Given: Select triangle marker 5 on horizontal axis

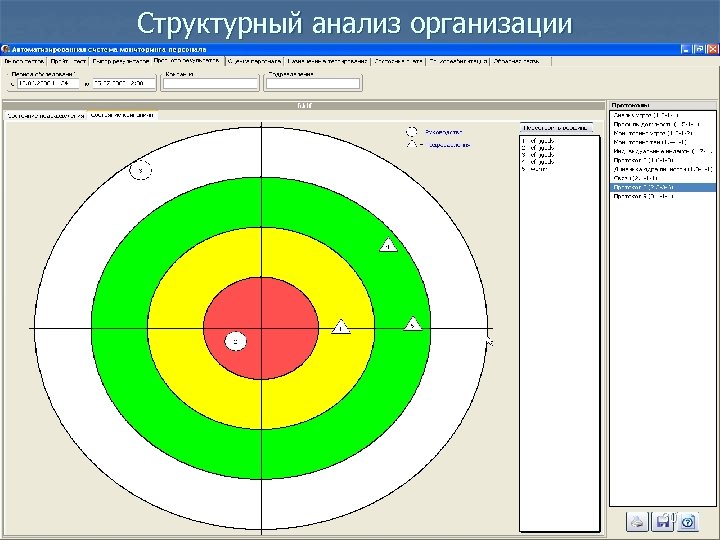Looking at the screenshot, I should [x=413, y=324].
